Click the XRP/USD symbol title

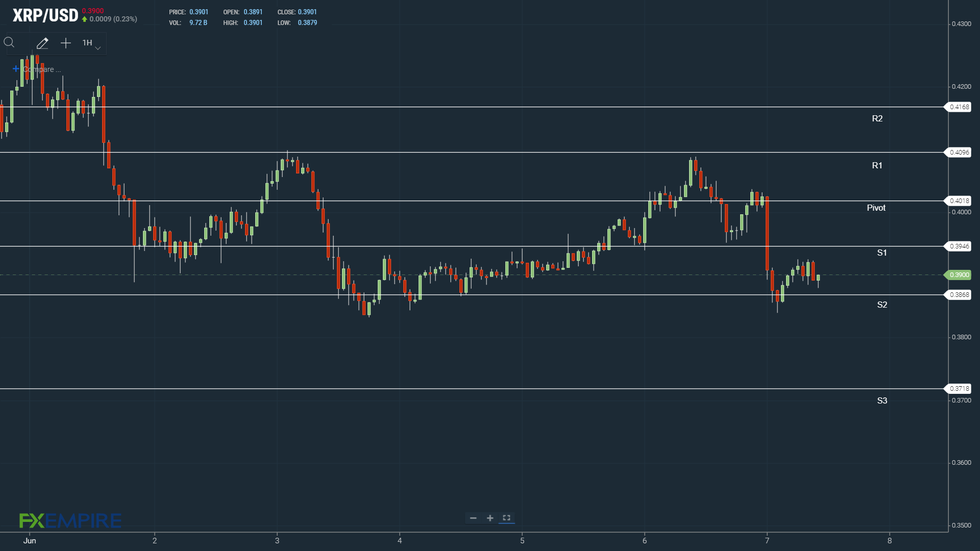click(x=45, y=15)
